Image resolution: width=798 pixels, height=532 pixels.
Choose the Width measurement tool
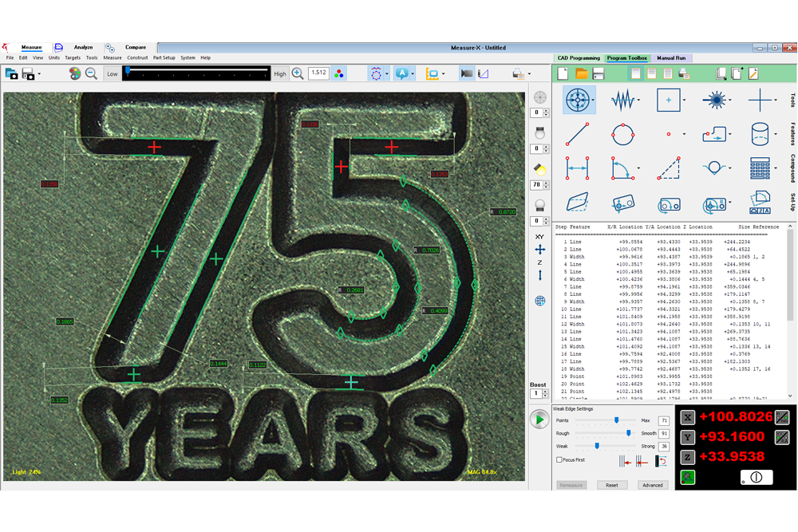[577, 168]
